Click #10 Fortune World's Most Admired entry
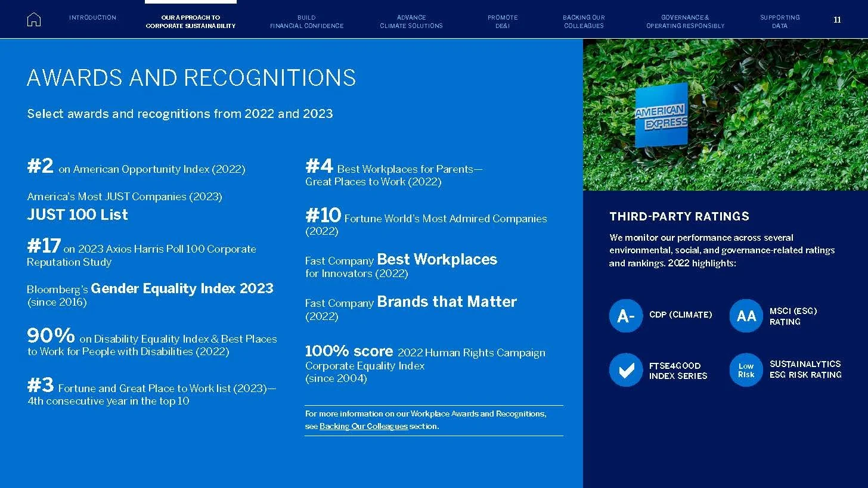Viewport: 868px width, 488px height. click(x=426, y=222)
